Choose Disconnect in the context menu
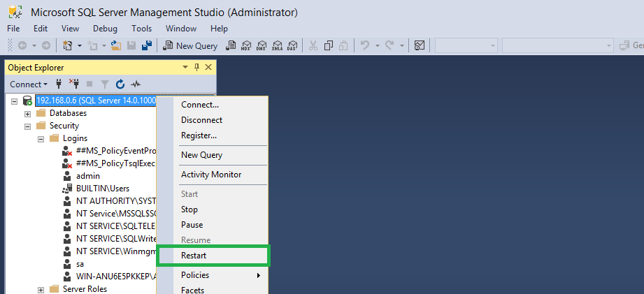The width and height of the screenshot is (644, 294). [x=213, y=120]
